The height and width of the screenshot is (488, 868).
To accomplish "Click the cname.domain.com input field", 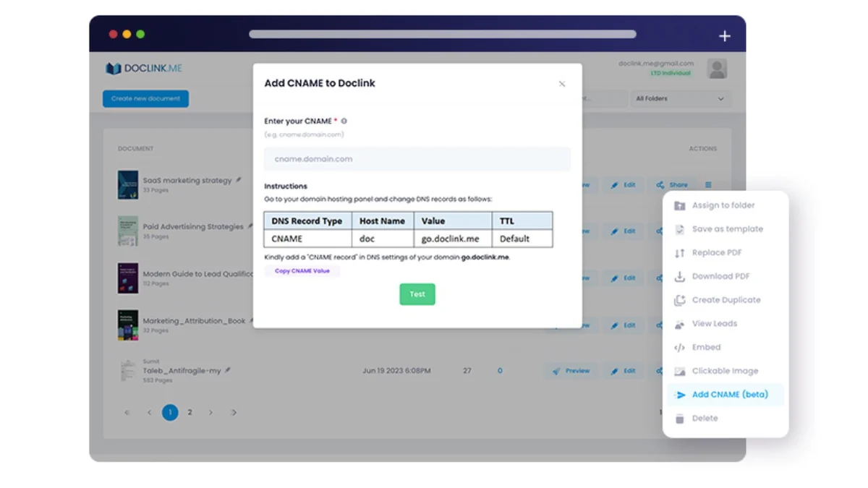I will [417, 159].
